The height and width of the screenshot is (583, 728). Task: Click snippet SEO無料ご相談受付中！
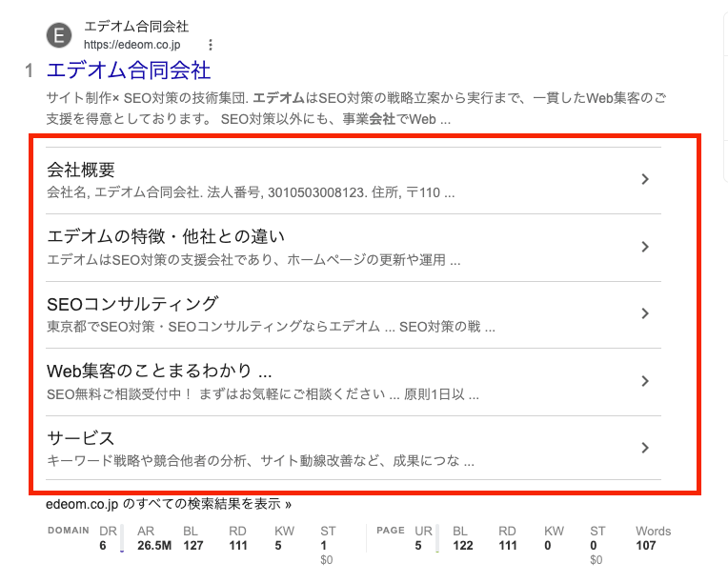point(263,394)
